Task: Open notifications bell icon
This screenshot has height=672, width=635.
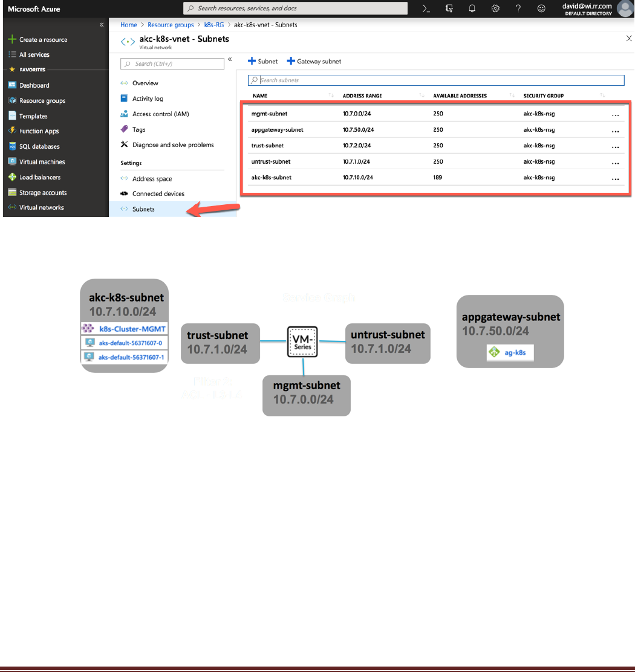Action: point(472,8)
